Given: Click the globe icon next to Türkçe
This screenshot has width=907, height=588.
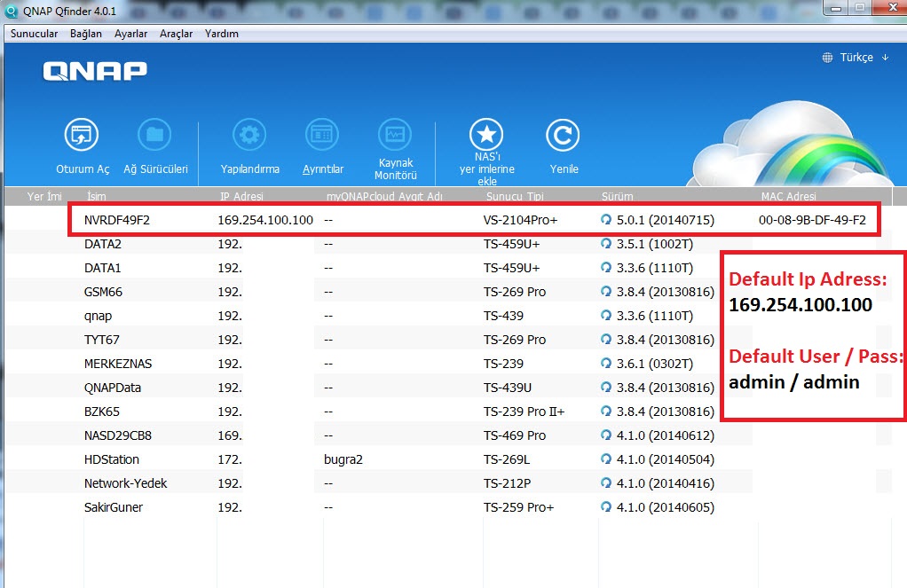Looking at the screenshot, I should coord(829,58).
